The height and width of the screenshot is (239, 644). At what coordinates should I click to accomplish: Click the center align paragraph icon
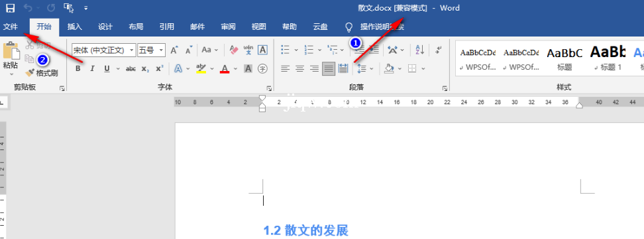click(300, 68)
